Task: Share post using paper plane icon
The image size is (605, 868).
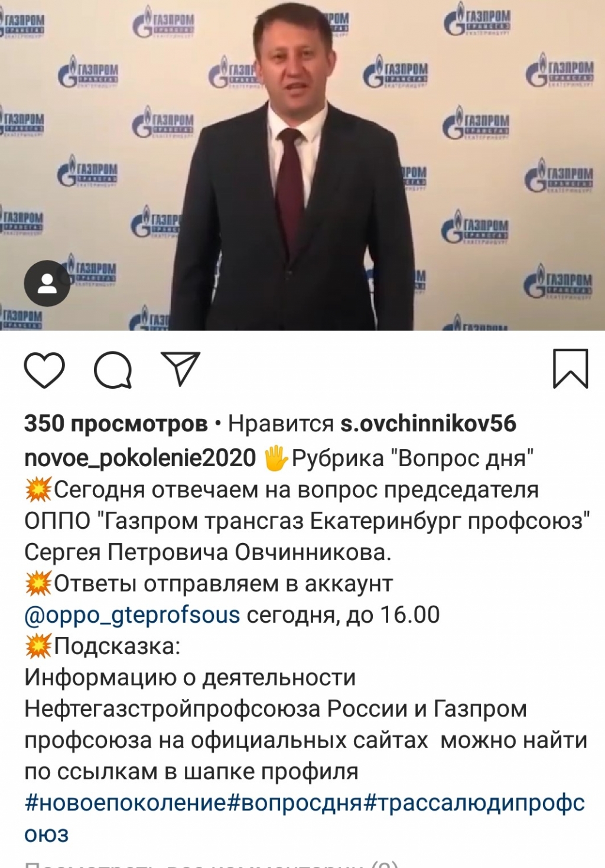Action: (x=181, y=369)
